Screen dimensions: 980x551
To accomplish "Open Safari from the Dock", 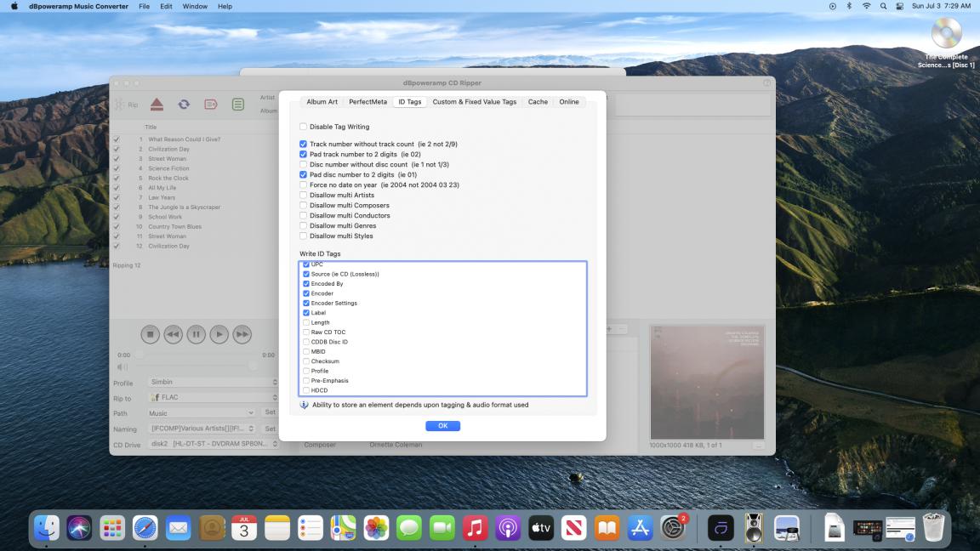I will coord(145,528).
